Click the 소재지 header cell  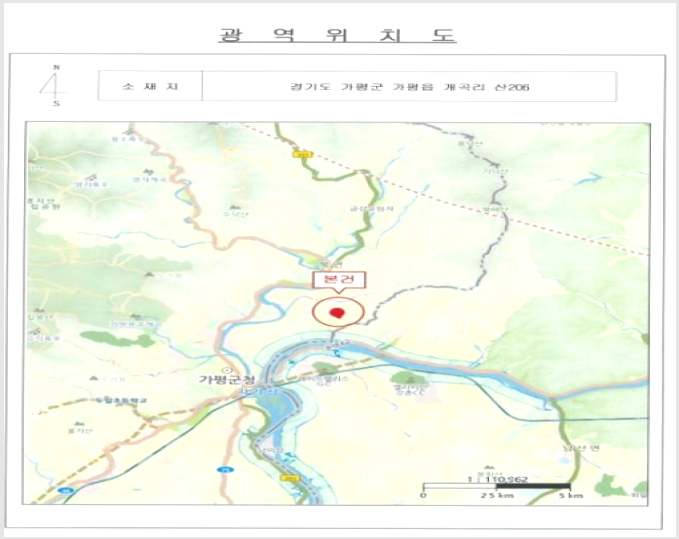click(150, 86)
